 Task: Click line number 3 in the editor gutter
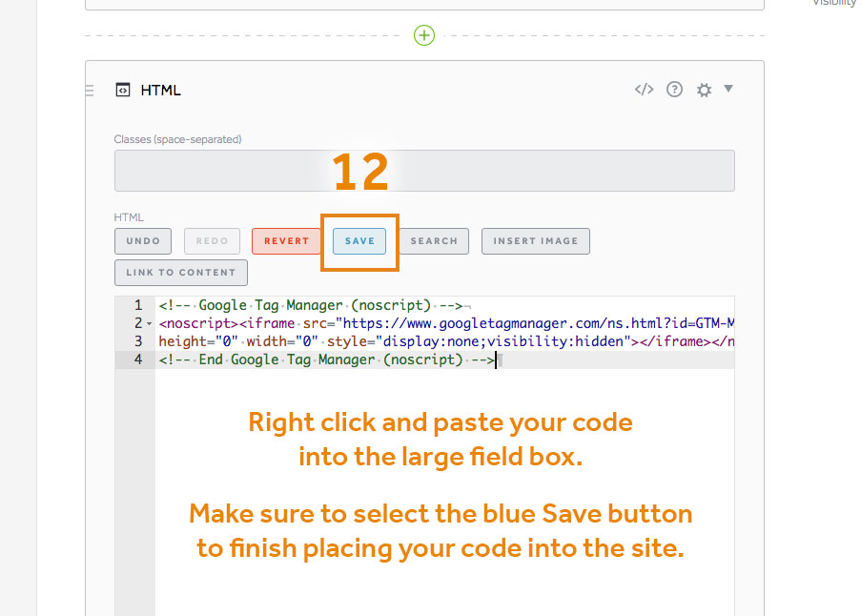point(138,341)
